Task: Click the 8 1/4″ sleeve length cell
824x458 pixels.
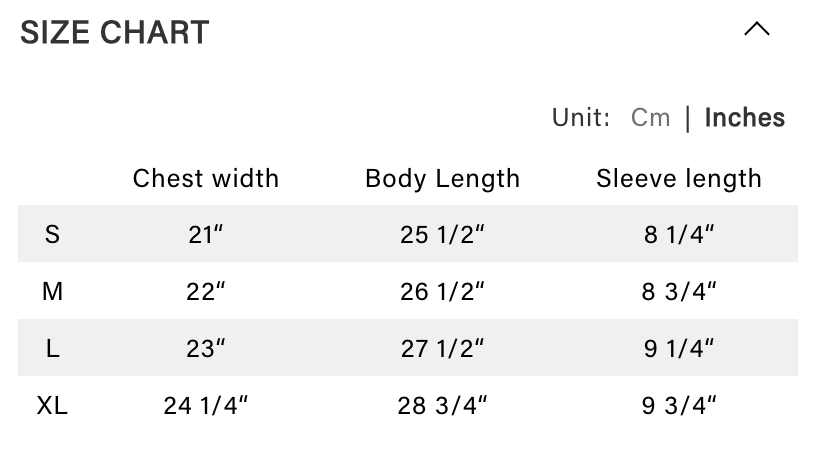Action: tap(679, 235)
